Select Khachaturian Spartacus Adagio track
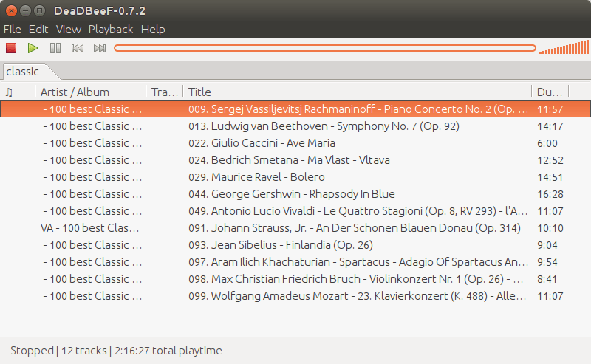Image resolution: width=591 pixels, height=364 pixels. 295,262
